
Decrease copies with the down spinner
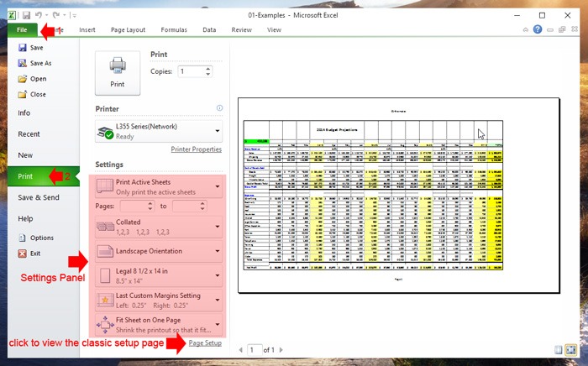point(208,75)
